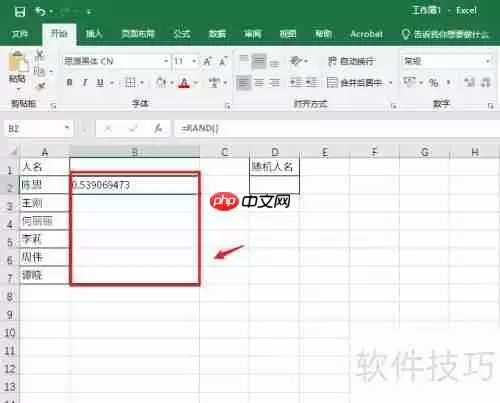Open the 文件 tab
The width and height of the screenshot is (500, 403).
pyautogui.click(x=19, y=34)
